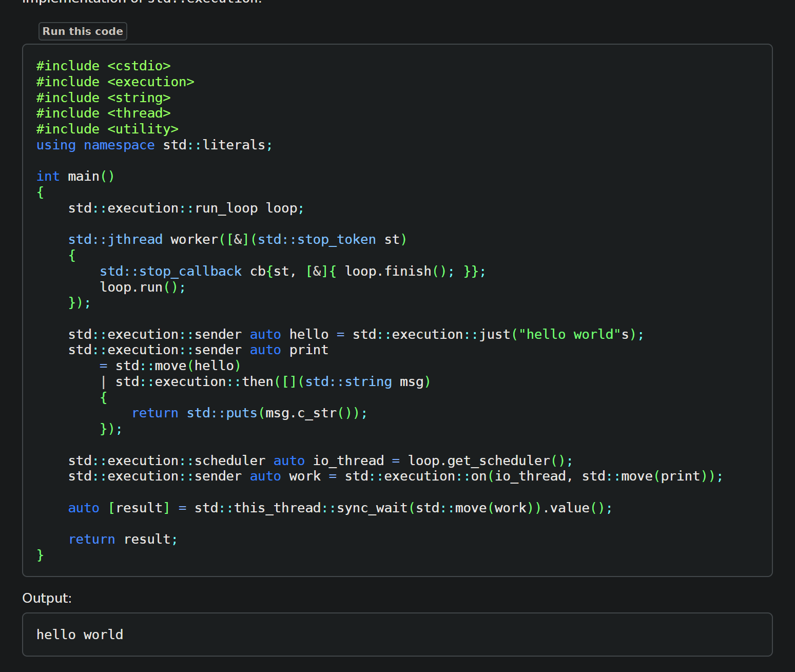Screen dimensions: 795x672
Task: Click the using namespace std::literals line
Action: [x=154, y=145]
